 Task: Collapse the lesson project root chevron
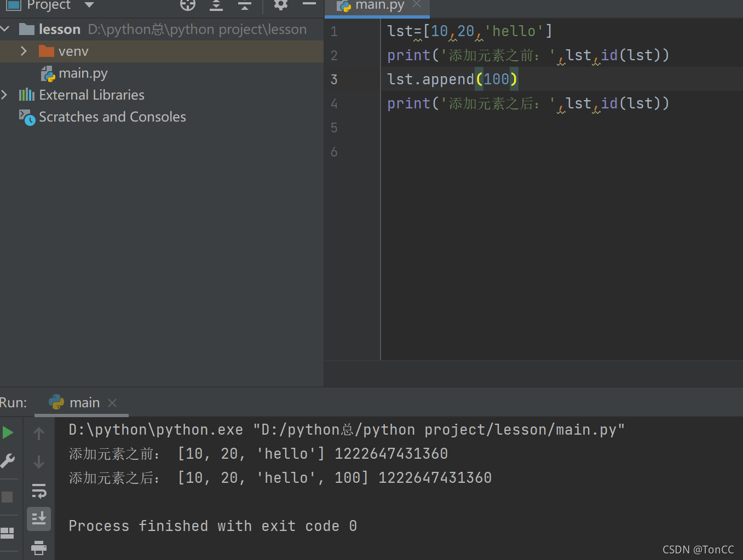(5, 28)
